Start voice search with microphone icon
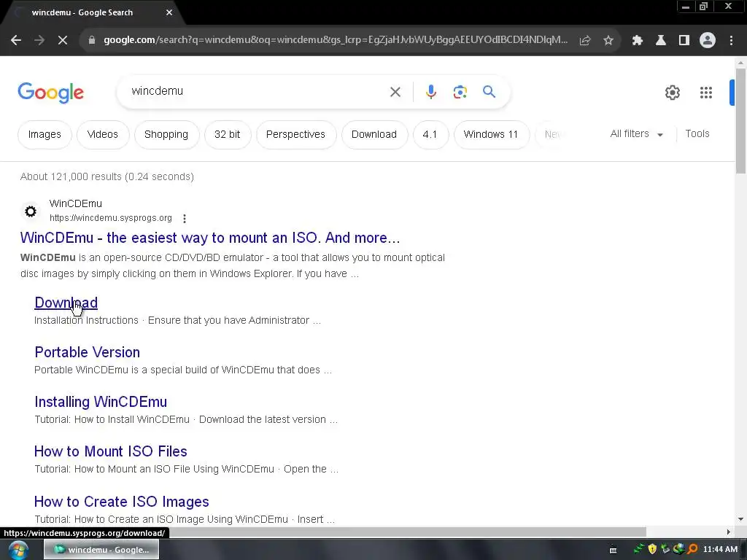The width and height of the screenshot is (747, 560). pos(431,92)
